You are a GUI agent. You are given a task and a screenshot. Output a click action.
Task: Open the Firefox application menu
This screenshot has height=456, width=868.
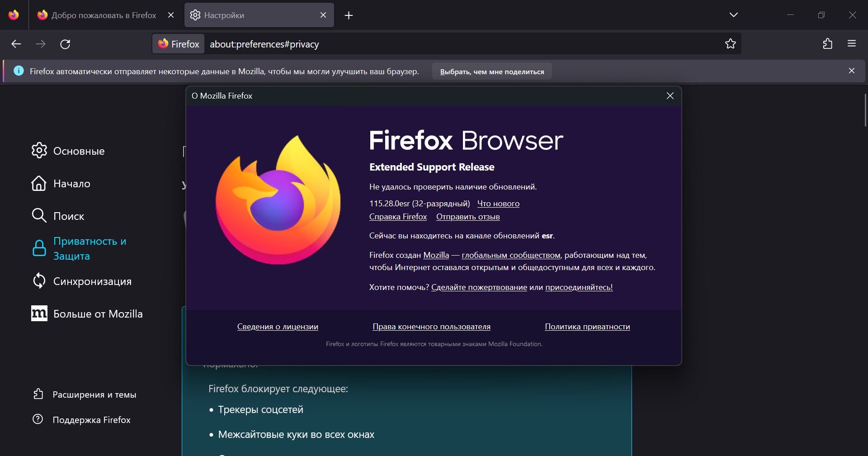coord(852,44)
